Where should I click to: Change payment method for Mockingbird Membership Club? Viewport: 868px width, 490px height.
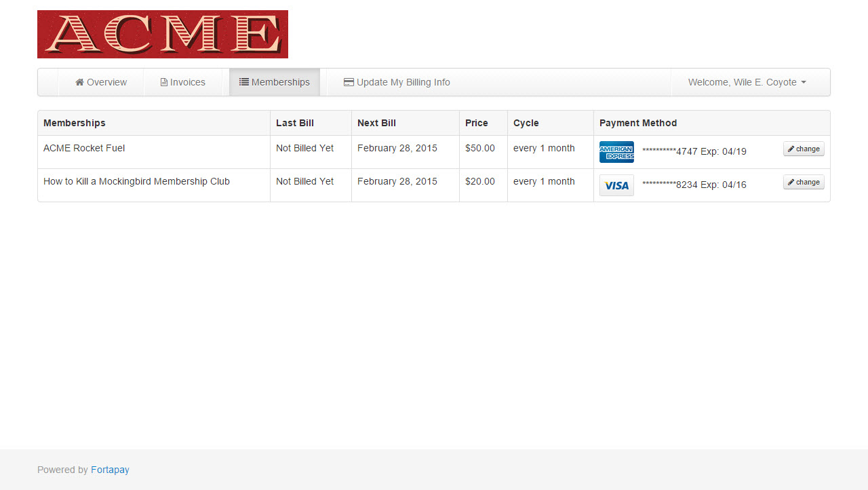804,182
